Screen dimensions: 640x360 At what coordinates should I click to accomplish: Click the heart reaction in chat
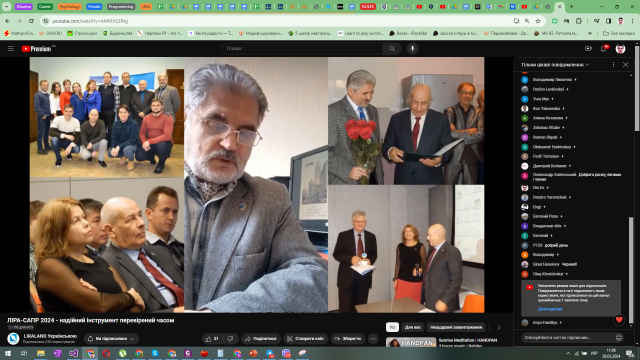[619, 320]
